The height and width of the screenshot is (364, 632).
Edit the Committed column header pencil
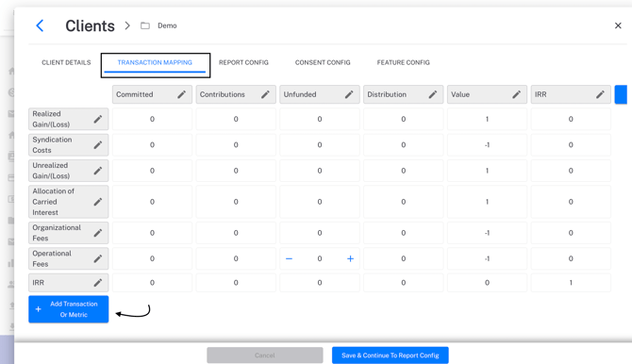(x=182, y=94)
